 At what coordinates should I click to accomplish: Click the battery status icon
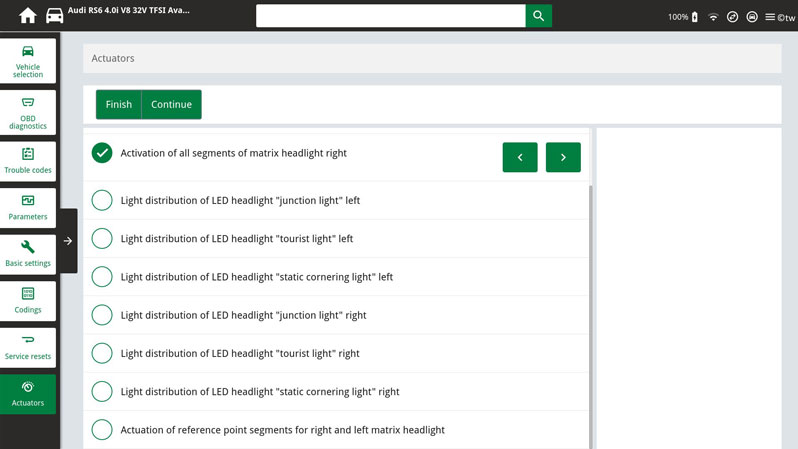(696, 17)
